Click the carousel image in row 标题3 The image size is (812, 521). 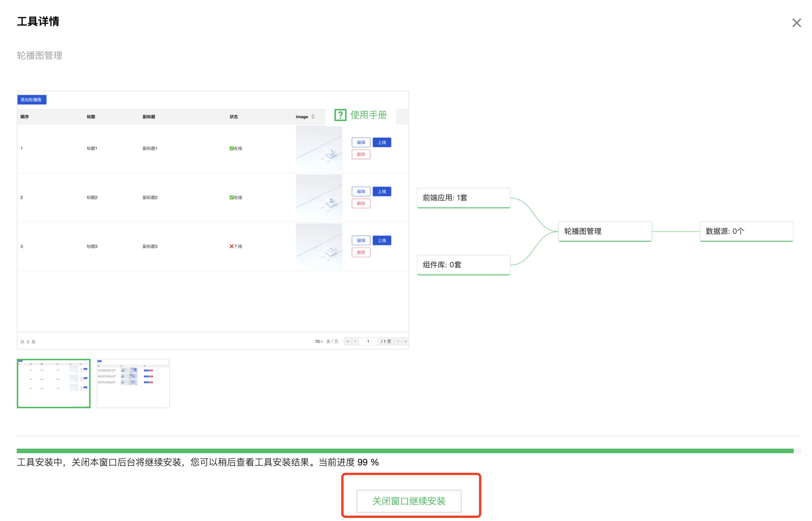point(319,246)
